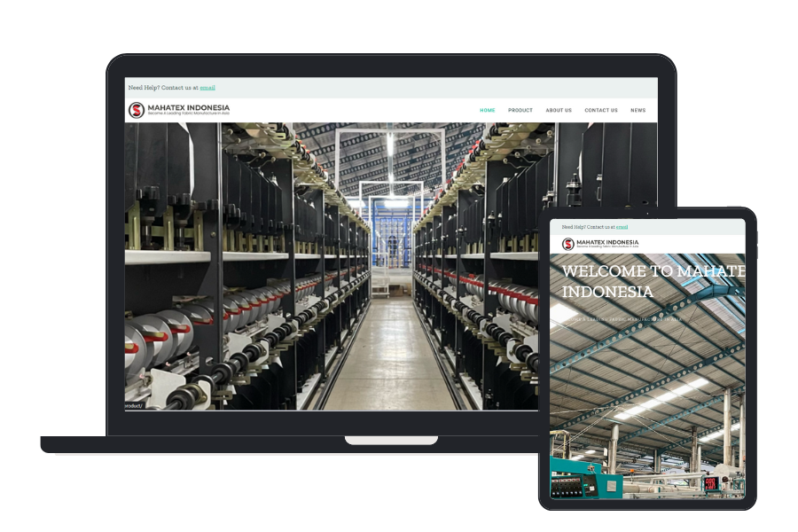Click the 'product/' status URL at laptop screen bottom
The image size is (798, 532).
pyautogui.click(x=133, y=405)
